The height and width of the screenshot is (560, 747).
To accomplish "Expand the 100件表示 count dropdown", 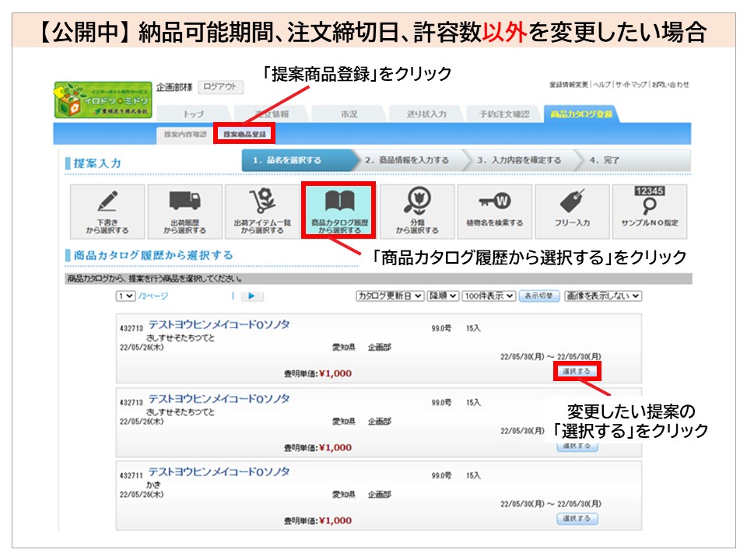I will [x=488, y=296].
